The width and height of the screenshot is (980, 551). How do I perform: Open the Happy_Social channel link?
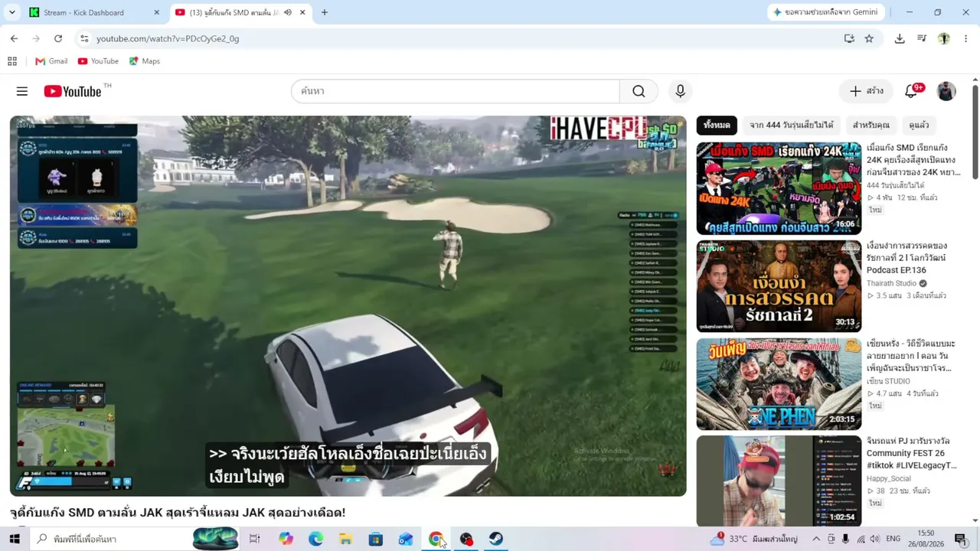[888, 478]
